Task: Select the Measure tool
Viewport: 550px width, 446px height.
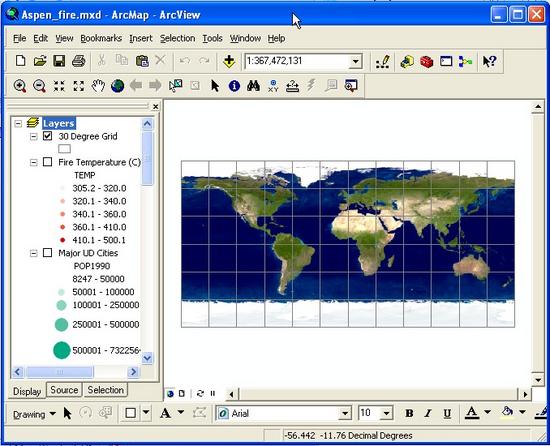Action: click(292, 86)
